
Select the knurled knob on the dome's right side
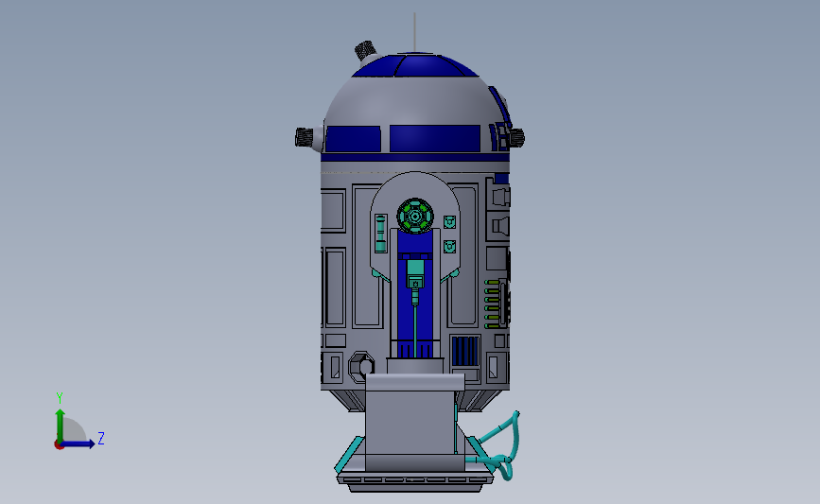tap(516, 137)
